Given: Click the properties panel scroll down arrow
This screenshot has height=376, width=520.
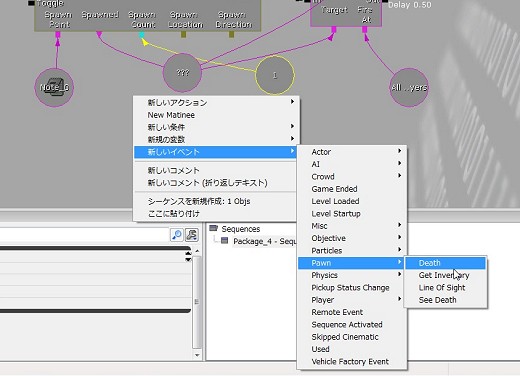Looking at the screenshot, I should click(197, 355).
